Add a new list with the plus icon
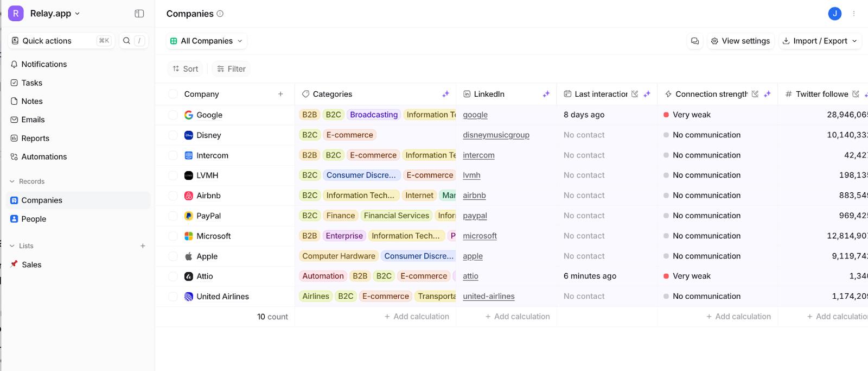The width and height of the screenshot is (868, 371). 143,246
